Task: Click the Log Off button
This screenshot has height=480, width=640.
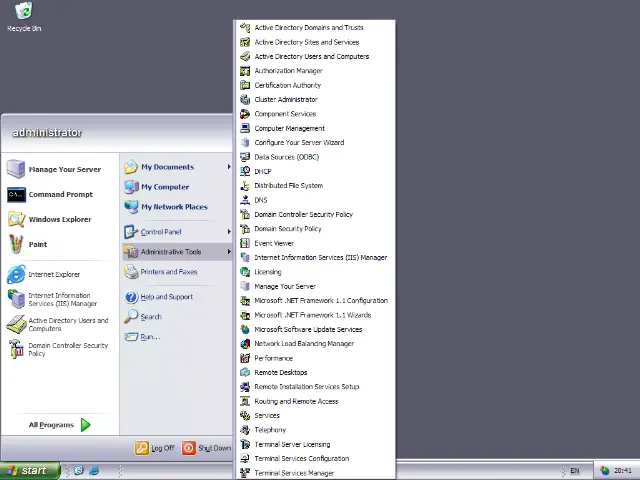Action: click(154, 448)
